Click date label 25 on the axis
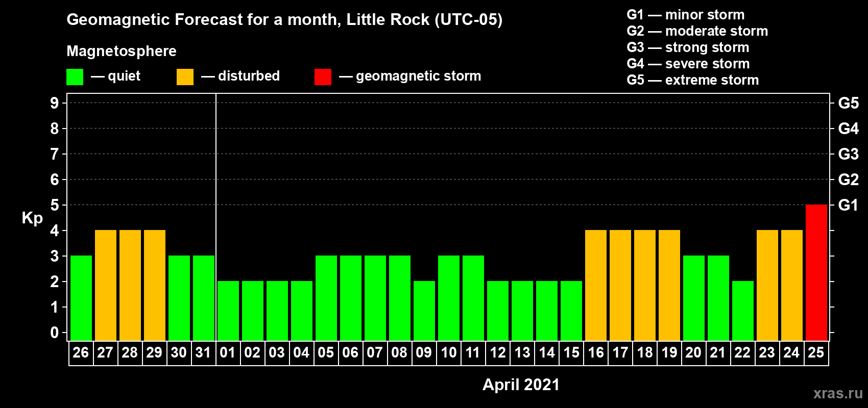868x408 pixels. coord(816,353)
